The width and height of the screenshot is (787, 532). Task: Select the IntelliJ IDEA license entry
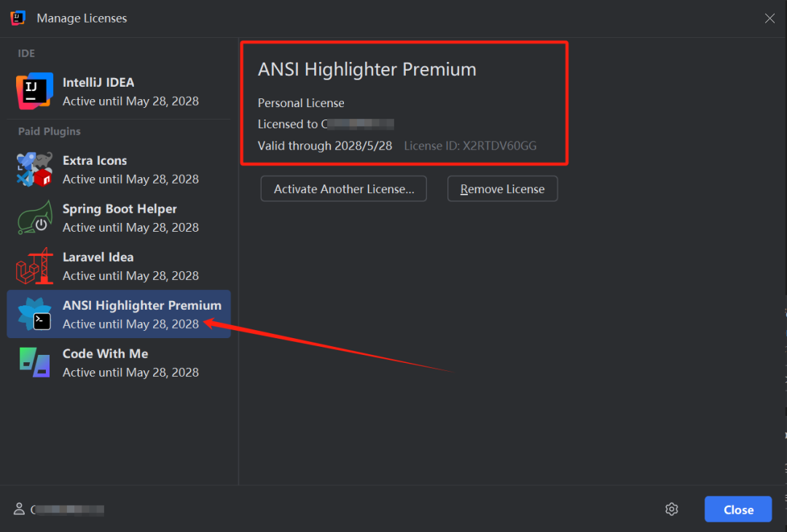point(130,92)
